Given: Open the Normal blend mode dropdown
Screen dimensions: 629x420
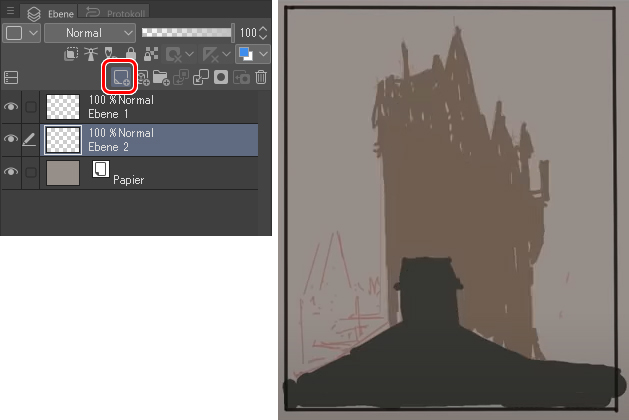Looking at the screenshot, I should [x=91, y=33].
